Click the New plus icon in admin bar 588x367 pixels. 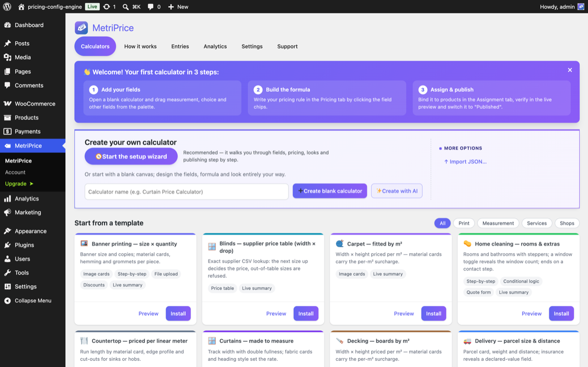pyautogui.click(x=170, y=7)
